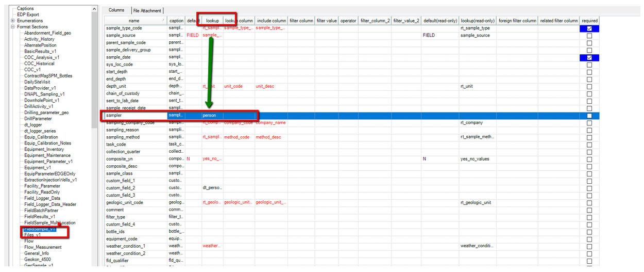Select FieldSample_v1 in the tree

39,229
